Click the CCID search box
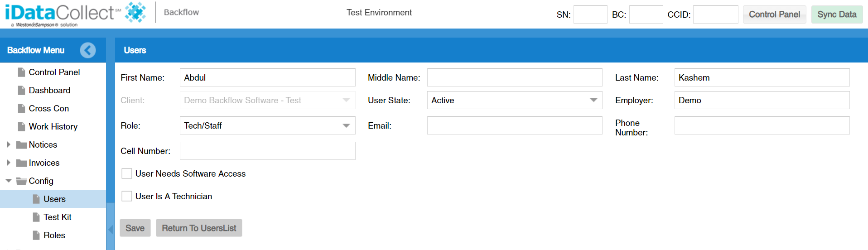Screen dimensions: 868x250 click(x=716, y=14)
